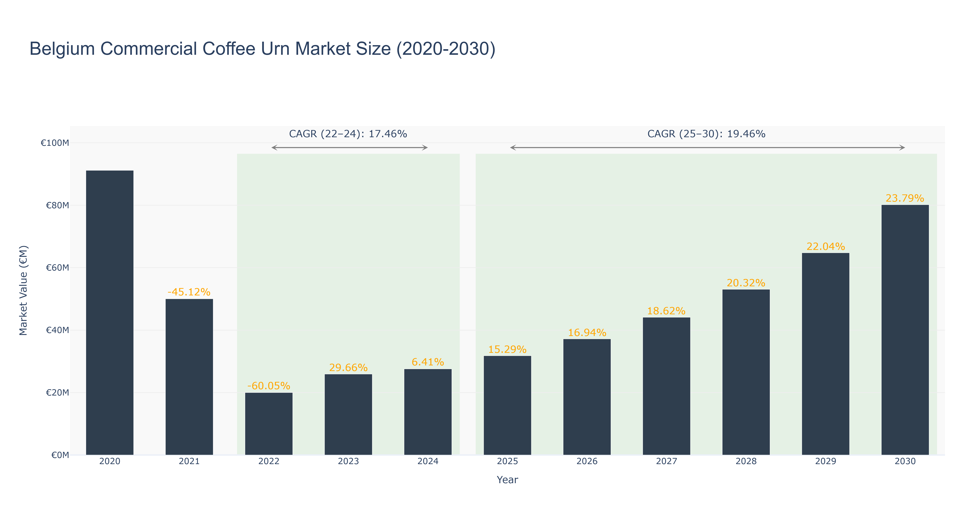
Task: Click the 2020 market value bar
Action: click(x=110, y=313)
